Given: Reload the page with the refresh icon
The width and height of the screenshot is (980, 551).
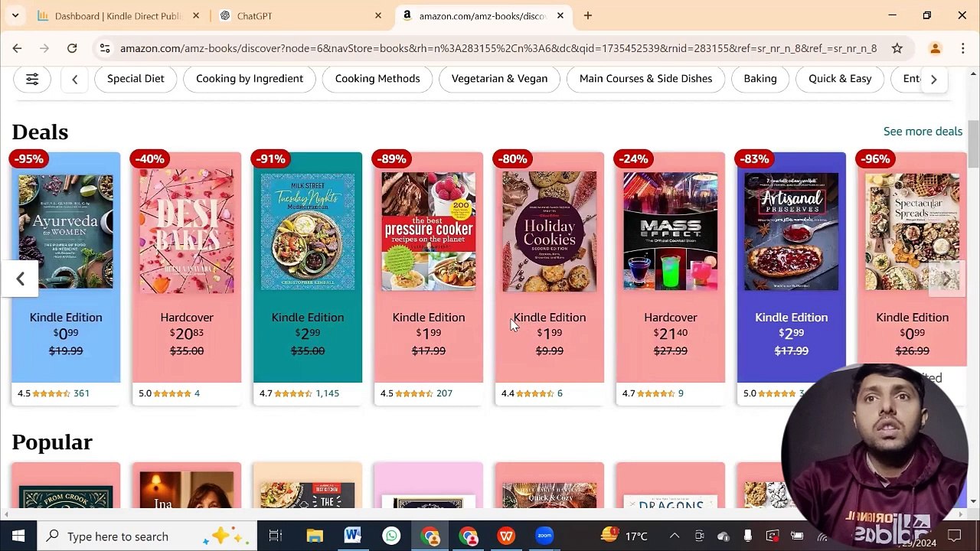Looking at the screenshot, I should pyautogui.click(x=72, y=48).
